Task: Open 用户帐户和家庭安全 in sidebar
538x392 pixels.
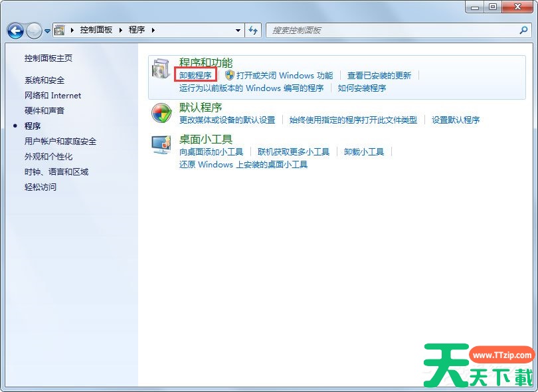Action: click(60, 141)
